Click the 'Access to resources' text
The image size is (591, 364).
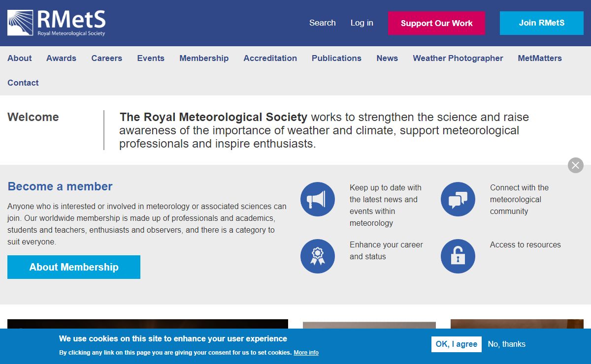(525, 244)
